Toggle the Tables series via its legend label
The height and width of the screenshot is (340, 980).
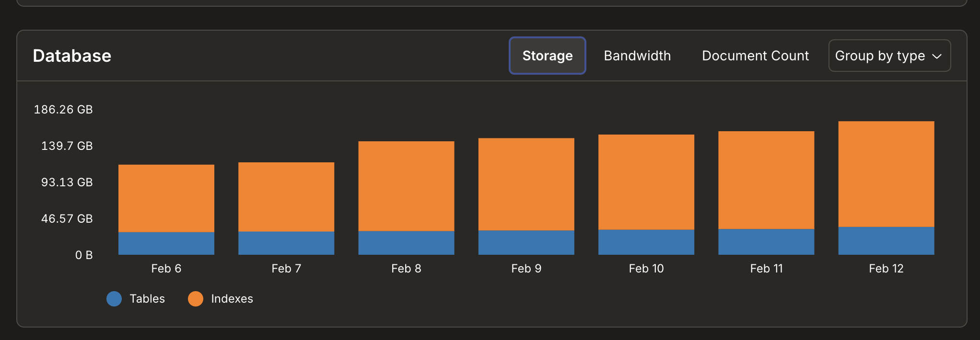(147, 299)
